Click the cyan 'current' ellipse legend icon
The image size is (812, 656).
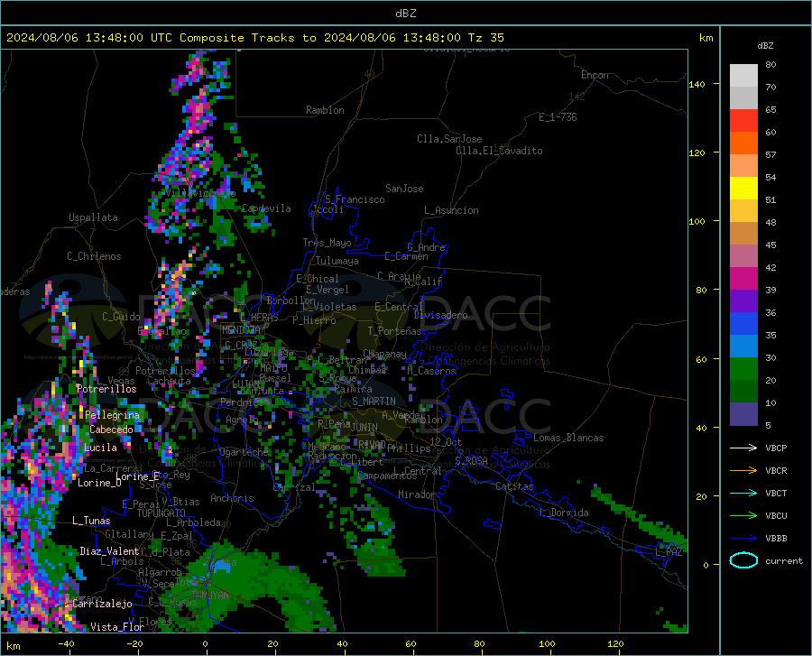[x=743, y=560]
